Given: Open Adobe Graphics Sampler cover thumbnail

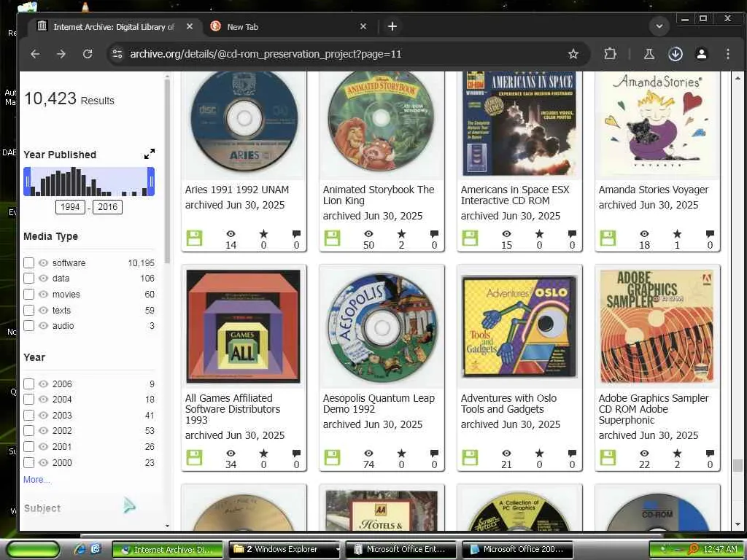Looking at the screenshot, I should point(657,327).
